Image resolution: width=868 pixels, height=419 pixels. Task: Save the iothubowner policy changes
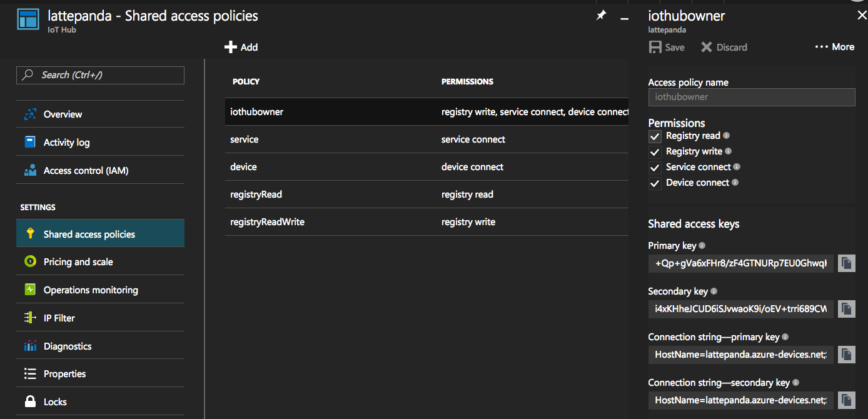point(667,46)
